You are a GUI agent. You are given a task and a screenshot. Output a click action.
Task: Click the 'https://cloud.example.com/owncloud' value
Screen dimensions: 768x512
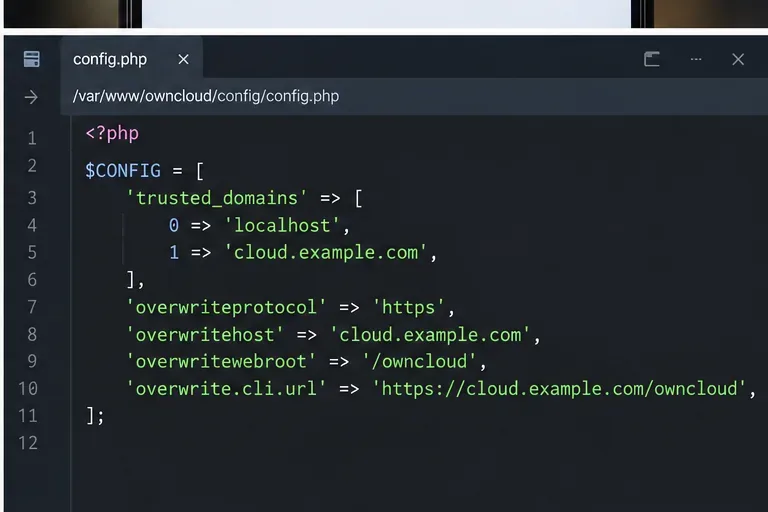[559, 389]
